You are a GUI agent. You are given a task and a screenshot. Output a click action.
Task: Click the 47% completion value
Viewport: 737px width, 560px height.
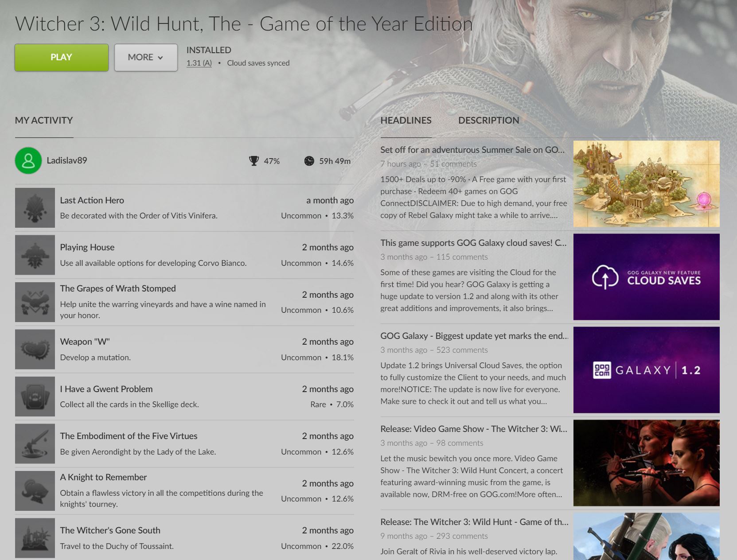coord(272,161)
